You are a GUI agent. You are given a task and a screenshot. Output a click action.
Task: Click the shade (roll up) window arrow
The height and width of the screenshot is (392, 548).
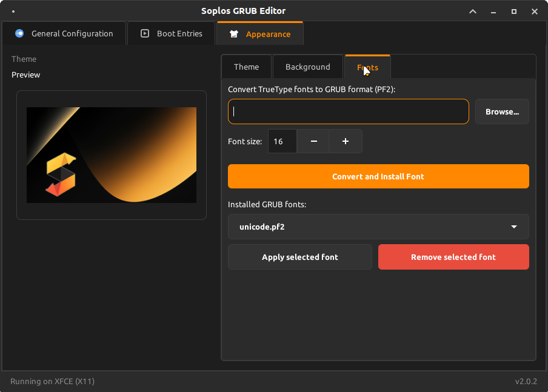[472, 11]
